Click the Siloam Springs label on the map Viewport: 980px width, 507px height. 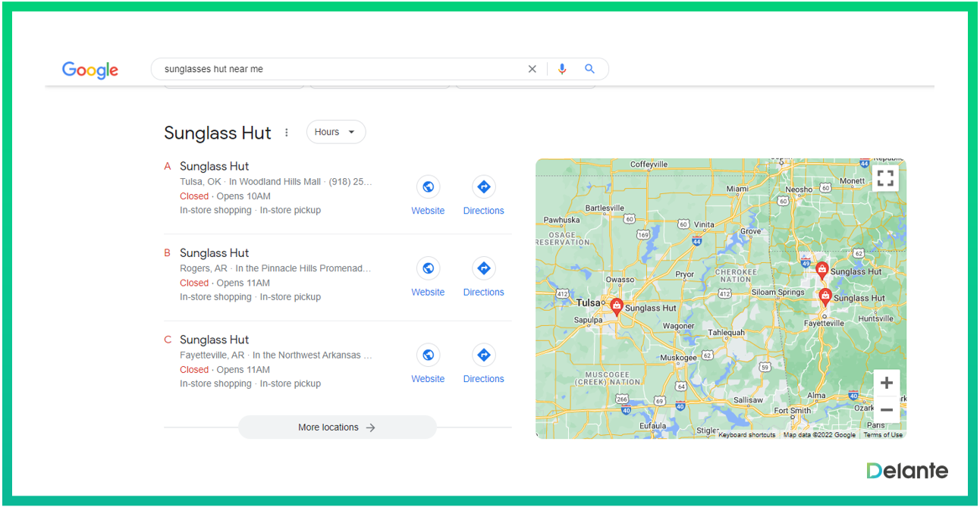click(x=777, y=293)
